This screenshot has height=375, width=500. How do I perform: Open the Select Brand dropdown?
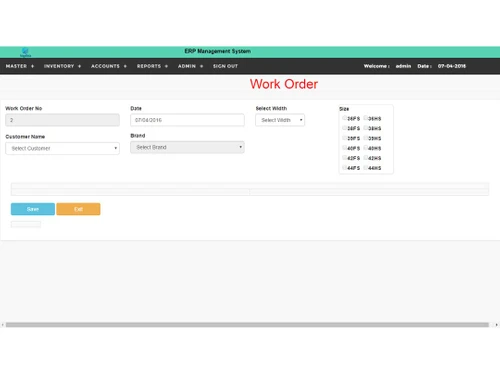coord(187,147)
